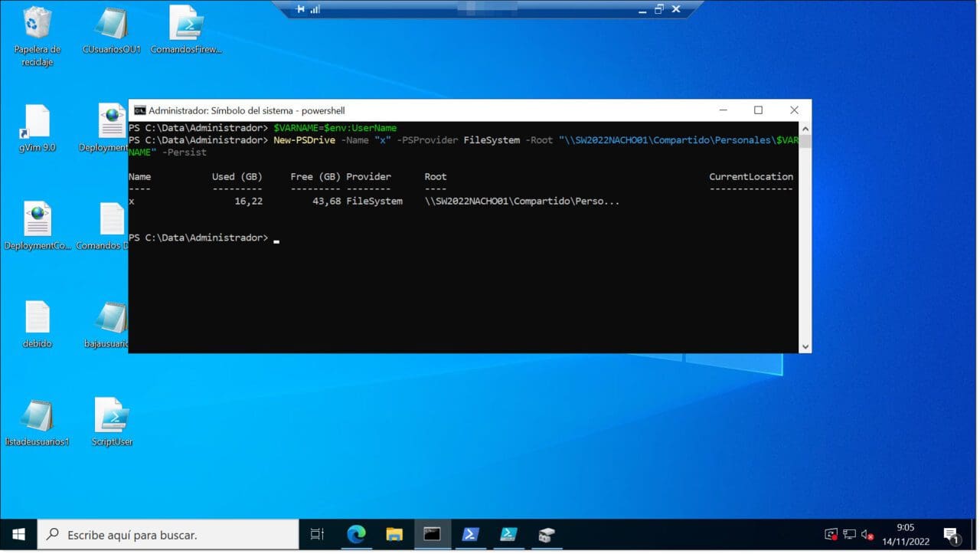Click the console scrollbar up arrow
The image size is (980, 554).
805,128
